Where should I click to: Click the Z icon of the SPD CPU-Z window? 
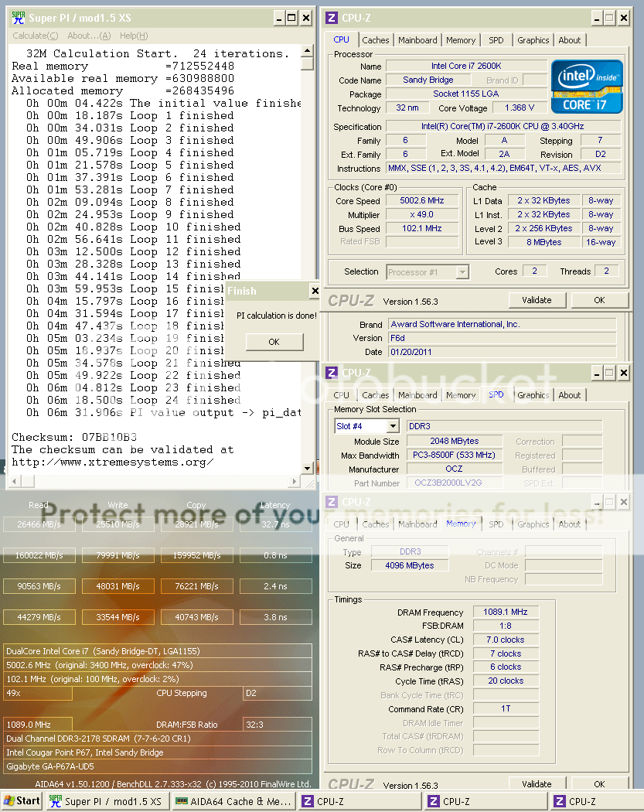pyautogui.click(x=332, y=372)
